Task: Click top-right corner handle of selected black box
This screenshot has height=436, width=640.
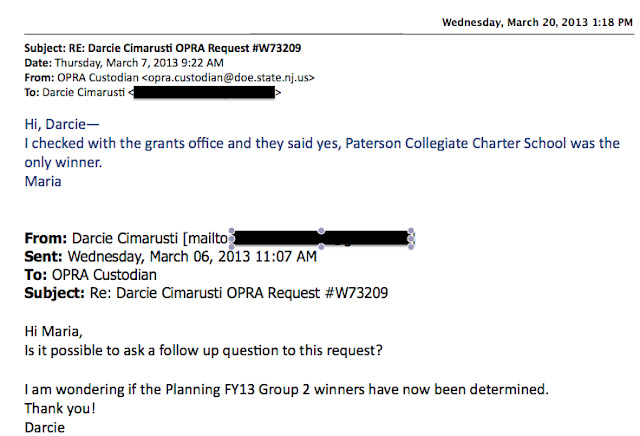Action: tap(411, 231)
